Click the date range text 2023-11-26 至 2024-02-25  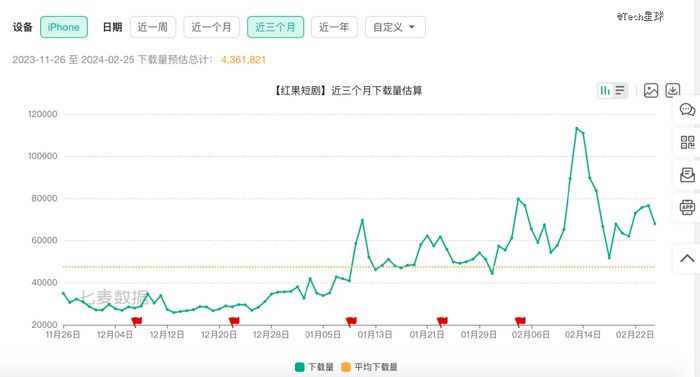coord(73,60)
